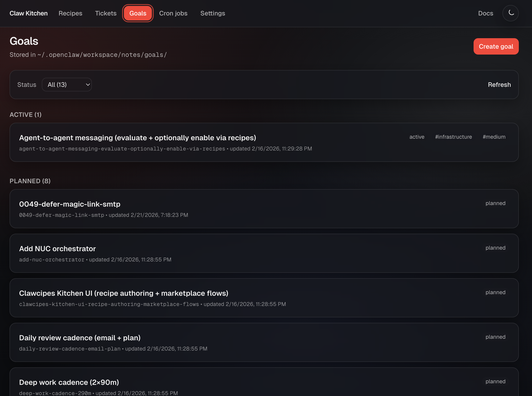Open the Add NUC orchestrator goal

pos(57,249)
